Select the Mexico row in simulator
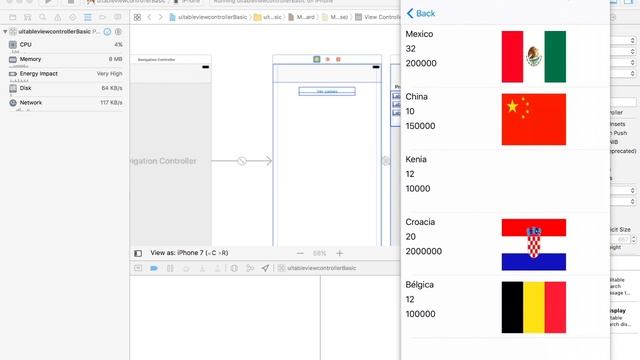Image resolution: width=640 pixels, height=360 pixels. [x=505, y=56]
